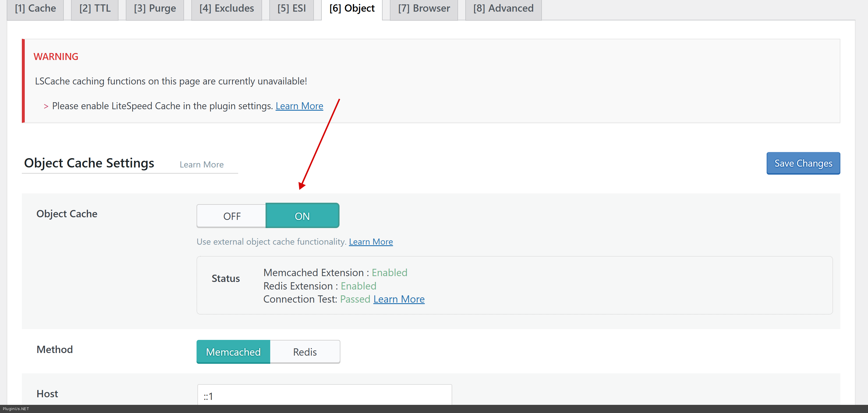This screenshot has height=413, width=868.
Task: Open Learn More about external object cache
Action: [x=371, y=242]
